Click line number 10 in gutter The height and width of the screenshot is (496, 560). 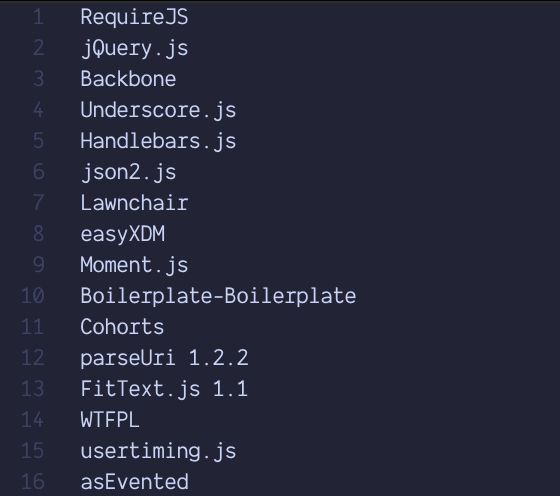pyautogui.click(x=33, y=296)
